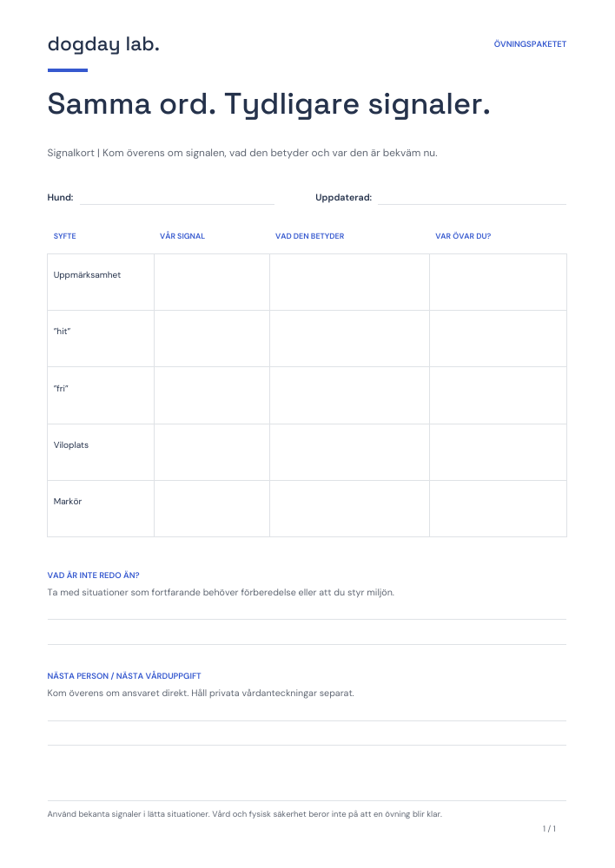Select the VAD DEN BETYDER column header
The height and width of the screenshot is (868, 615).
pyautogui.click(x=310, y=236)
